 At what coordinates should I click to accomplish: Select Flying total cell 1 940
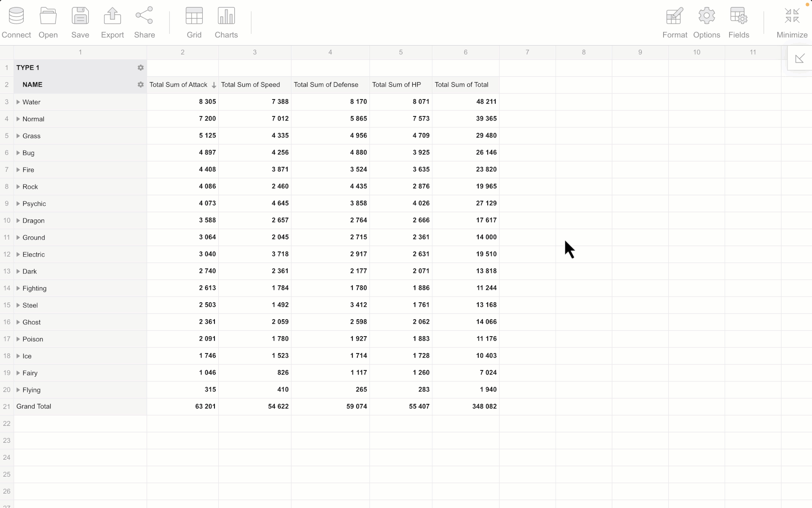click(x=466, y=389)
